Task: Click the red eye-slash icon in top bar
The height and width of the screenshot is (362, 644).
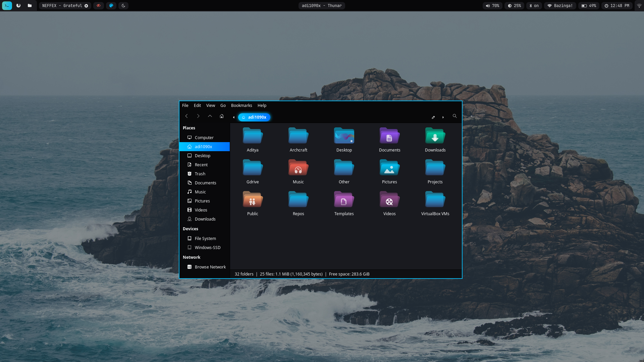Action: click(x=99, y=6)
